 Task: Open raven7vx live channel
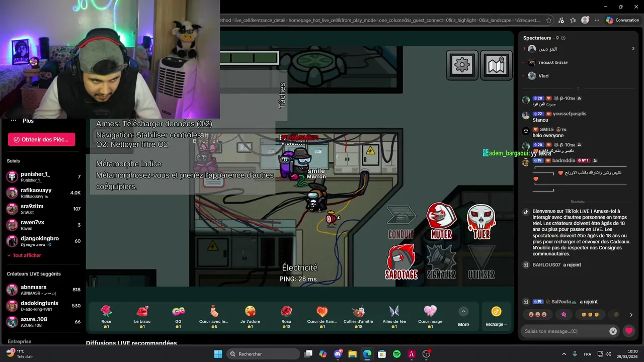(43, 225)
